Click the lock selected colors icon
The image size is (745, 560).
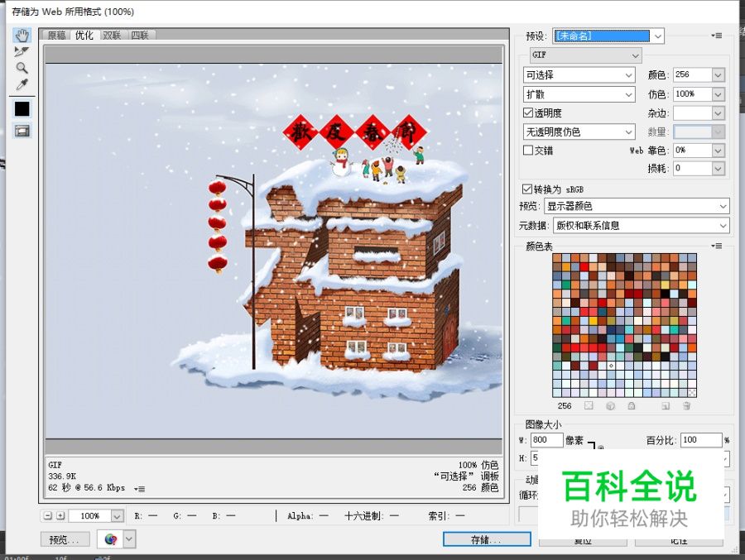(632, 405)
